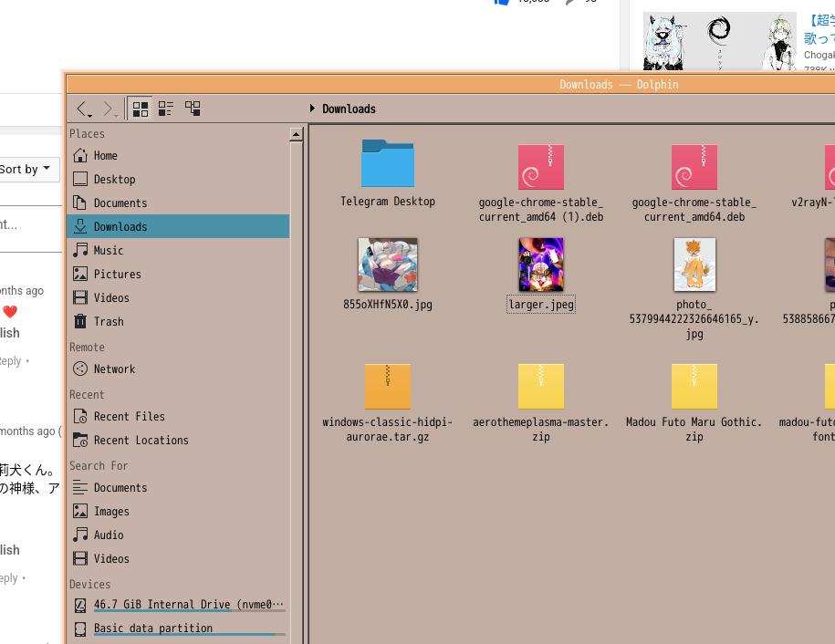Viewport: 835px width, 644px height.
Task: Open Network under Remote
Action: 178,369
